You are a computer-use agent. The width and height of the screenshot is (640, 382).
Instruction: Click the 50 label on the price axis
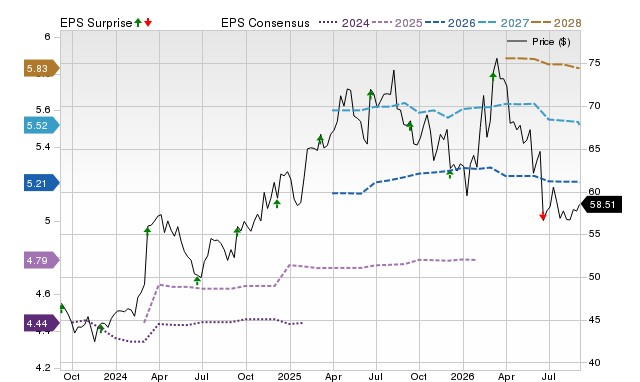tap(594, 277)
